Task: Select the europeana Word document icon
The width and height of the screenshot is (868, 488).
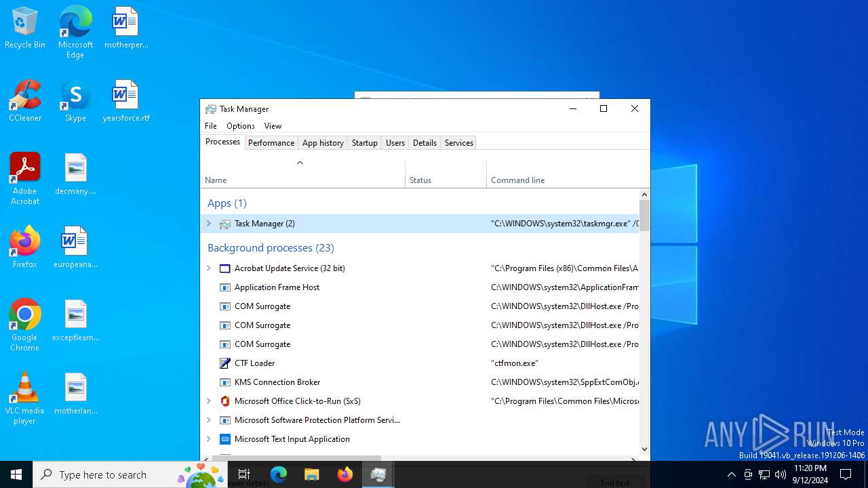Action: pyautogui.click(x=75, y=247)
